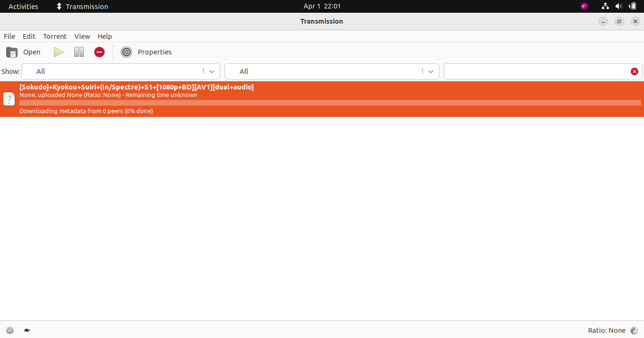Image resolution: width=644 pixels, height=338 pixels.
Task: Enable the window restore control
Action: [x=619, y=21]
